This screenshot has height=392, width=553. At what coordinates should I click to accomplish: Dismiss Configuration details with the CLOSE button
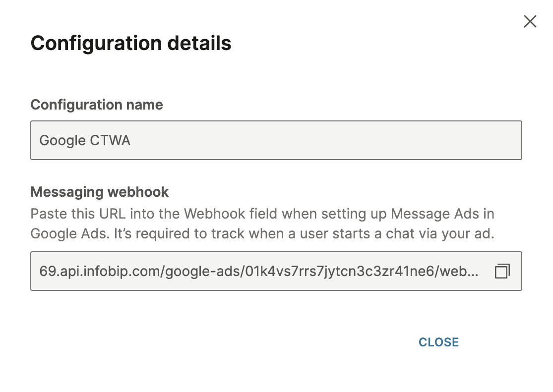pos(438,342)
